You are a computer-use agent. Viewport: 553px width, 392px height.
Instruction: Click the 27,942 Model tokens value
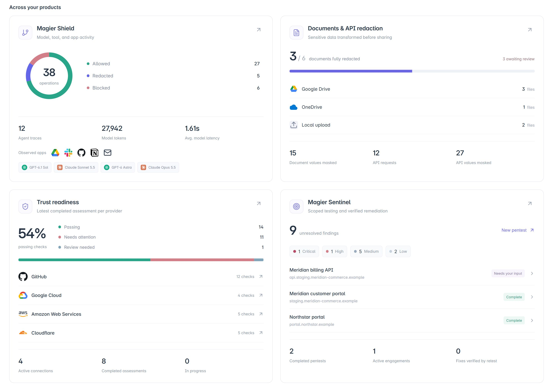(112, 128)
